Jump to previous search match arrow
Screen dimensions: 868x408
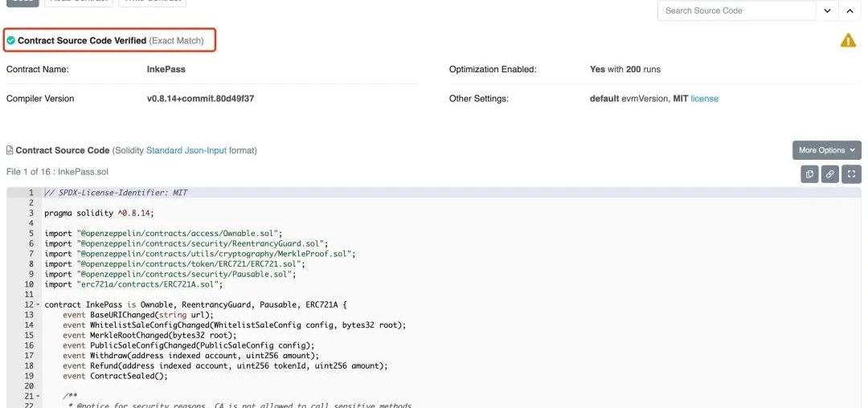(x=850, y=11)
